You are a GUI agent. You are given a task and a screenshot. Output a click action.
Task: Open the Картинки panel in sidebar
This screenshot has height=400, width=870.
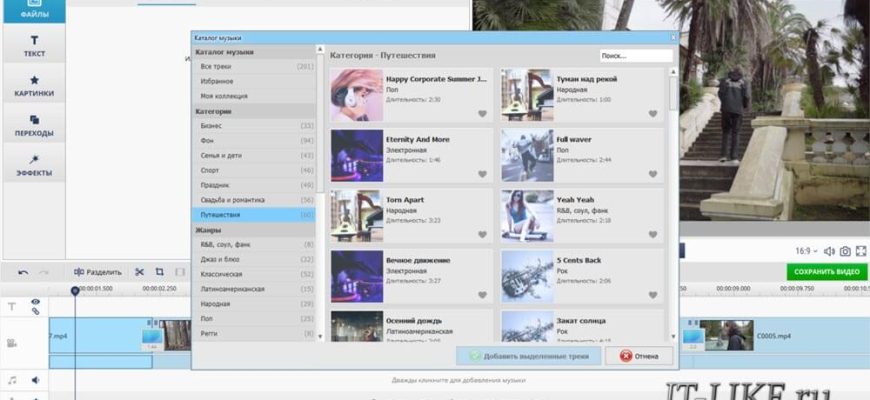tap(34, 85)
